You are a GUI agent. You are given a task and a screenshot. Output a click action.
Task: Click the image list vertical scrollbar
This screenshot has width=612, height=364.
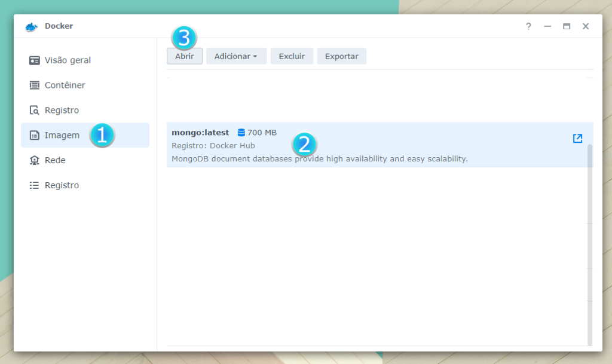click(x=590, y=239)
